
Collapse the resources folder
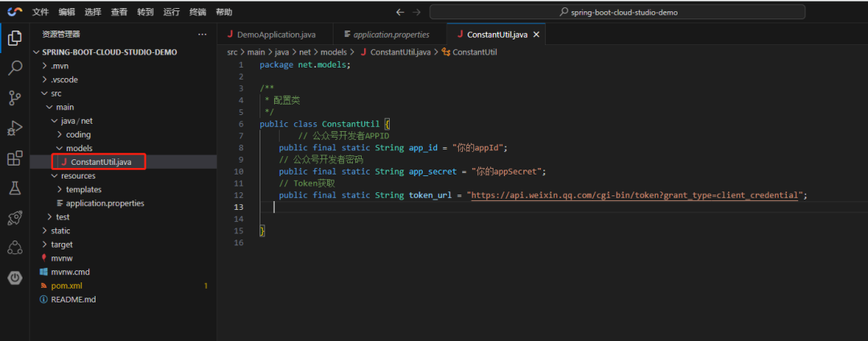point(123,175)
